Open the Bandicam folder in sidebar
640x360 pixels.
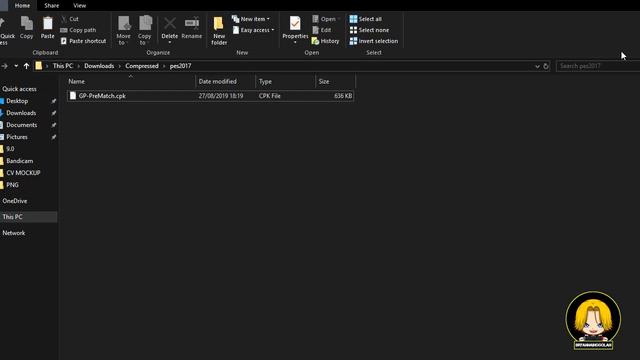click(x=20, y=161)
